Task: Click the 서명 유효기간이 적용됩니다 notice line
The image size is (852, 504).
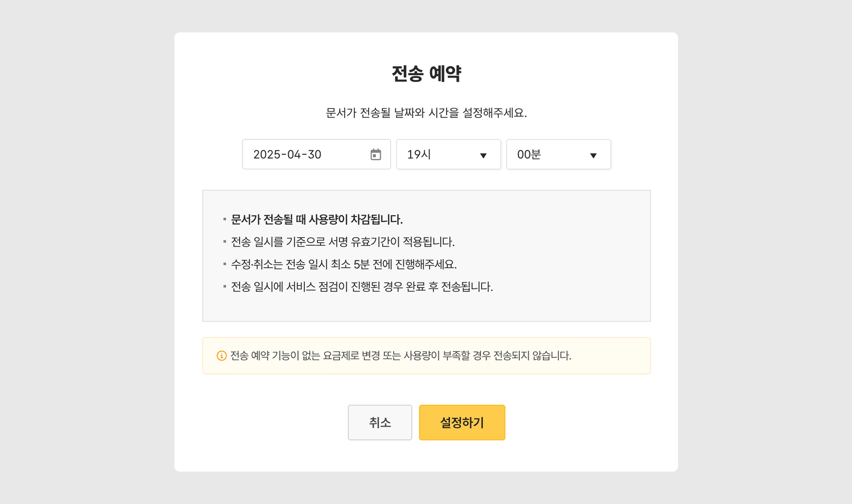Action: (x=343, y=242)
